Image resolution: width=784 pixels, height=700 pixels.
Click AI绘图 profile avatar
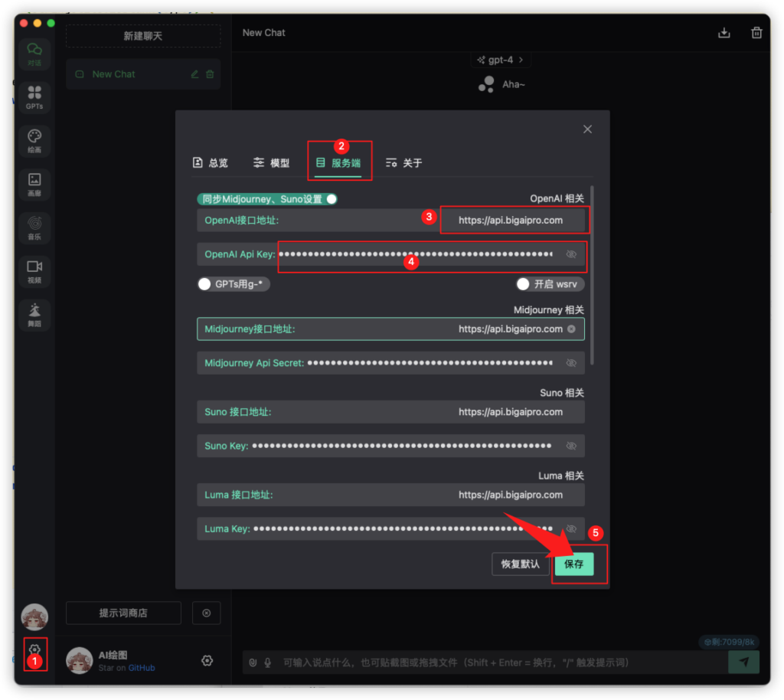(79, 660)
